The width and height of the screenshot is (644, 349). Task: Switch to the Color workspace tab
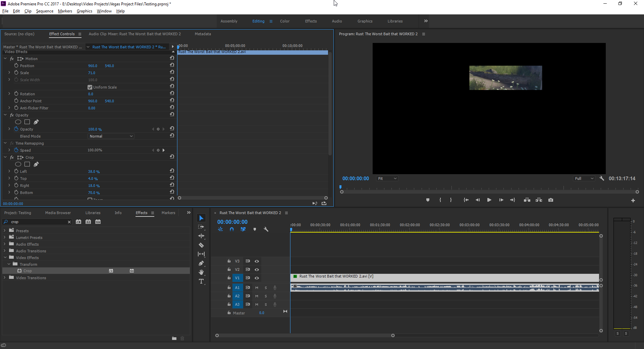pos(285,21)
